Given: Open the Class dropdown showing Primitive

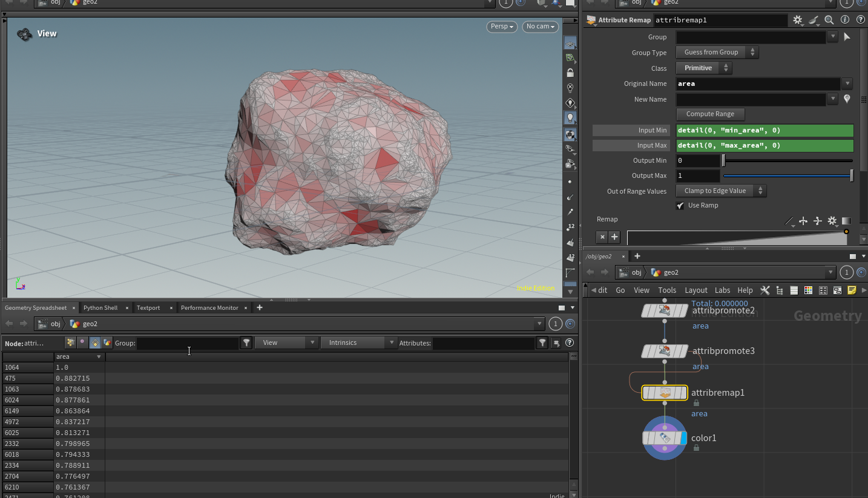Looking at the screenshot, I should coord(704,68).
